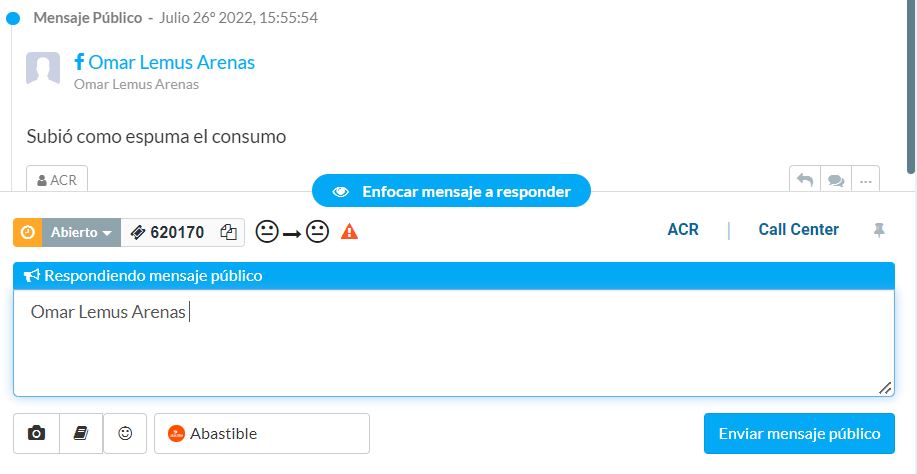This screenshot has height=474, width=917.
Task: Open the Abastible account selector
Action: 262,434
